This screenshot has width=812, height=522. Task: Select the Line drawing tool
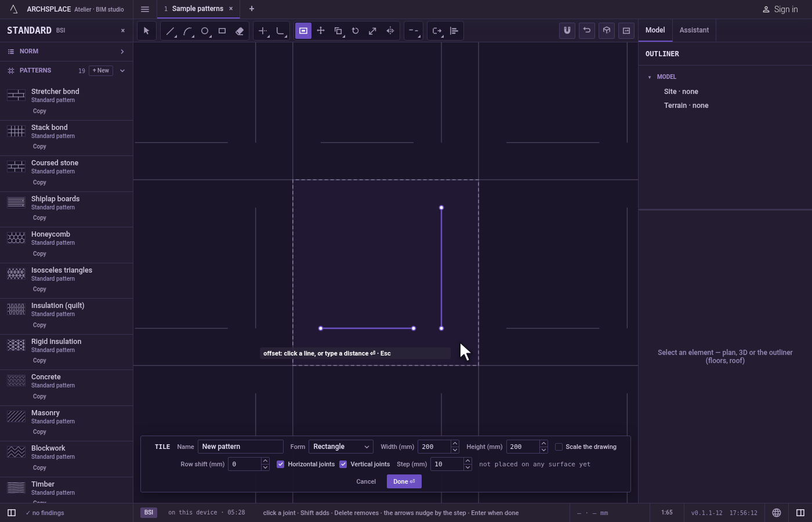[x=170, y=31]
